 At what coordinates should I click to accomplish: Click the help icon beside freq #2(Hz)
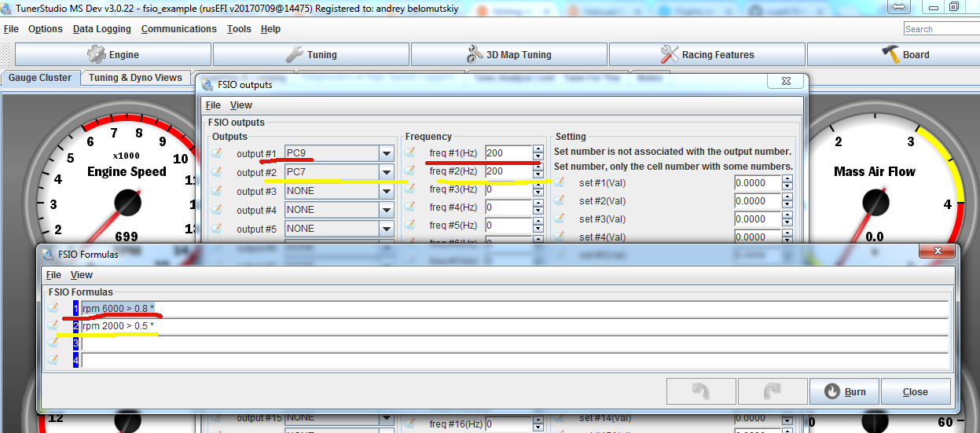coord(409,171)
